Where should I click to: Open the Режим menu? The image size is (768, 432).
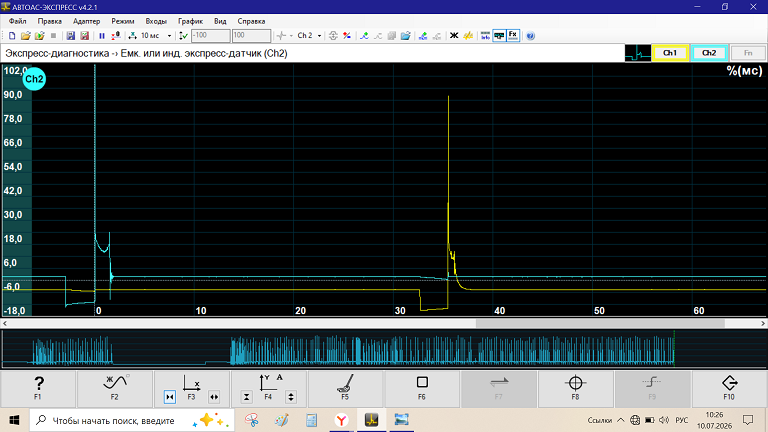coord(122,21)
